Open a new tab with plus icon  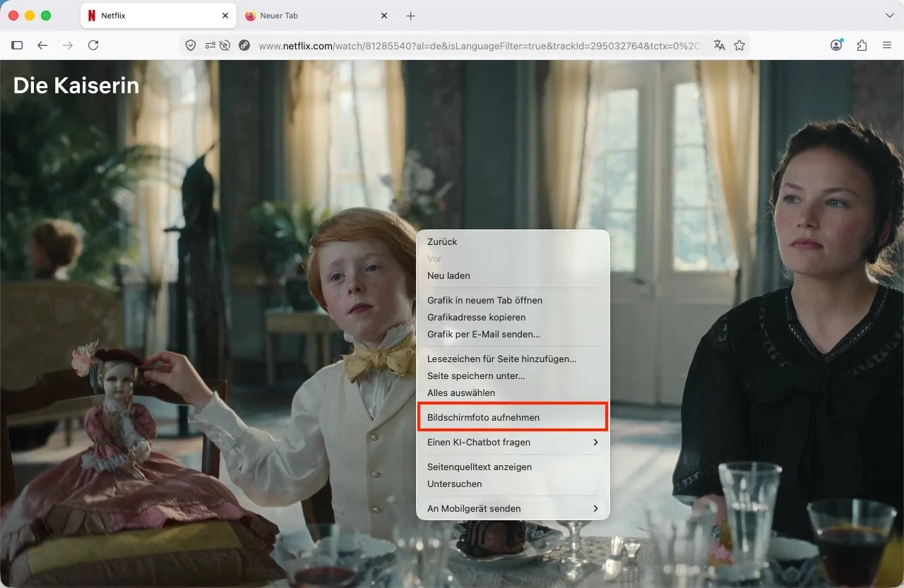[411, 16]
